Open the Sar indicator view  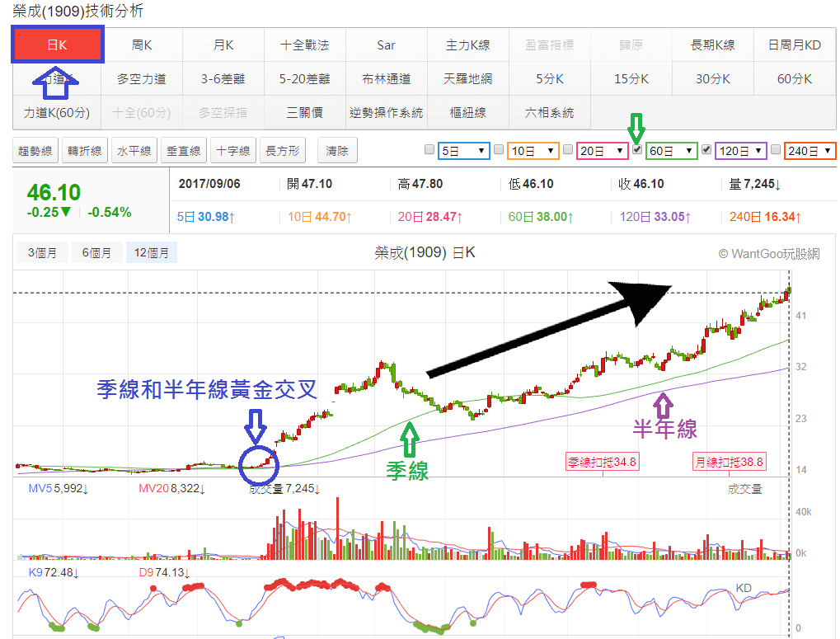pos(384,45)
